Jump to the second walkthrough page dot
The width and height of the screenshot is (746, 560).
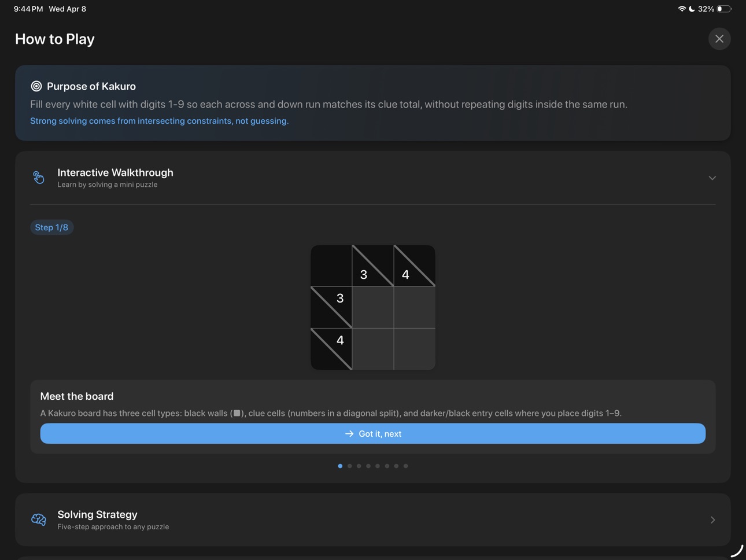[x=349, y=466]
